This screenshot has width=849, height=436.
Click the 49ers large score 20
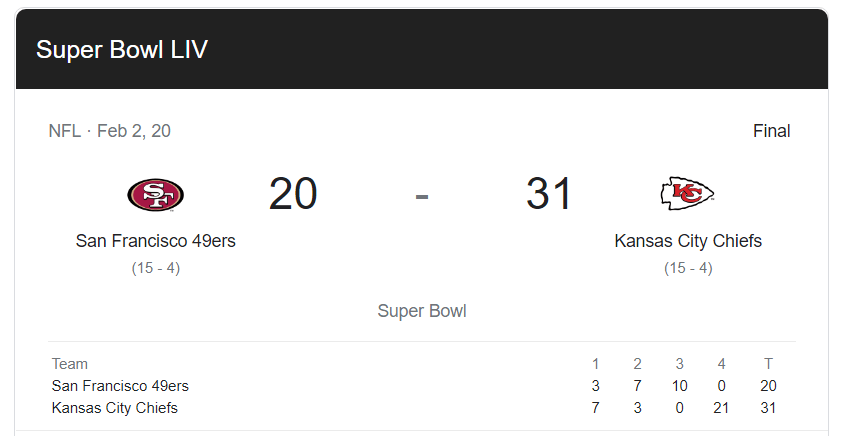click(x=293, y=194)
